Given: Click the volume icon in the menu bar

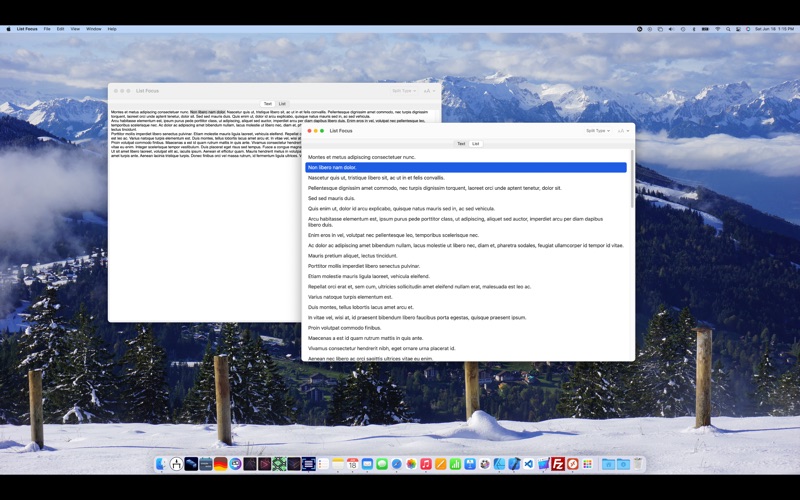Looking at the screenshot, I should point(670,29).
